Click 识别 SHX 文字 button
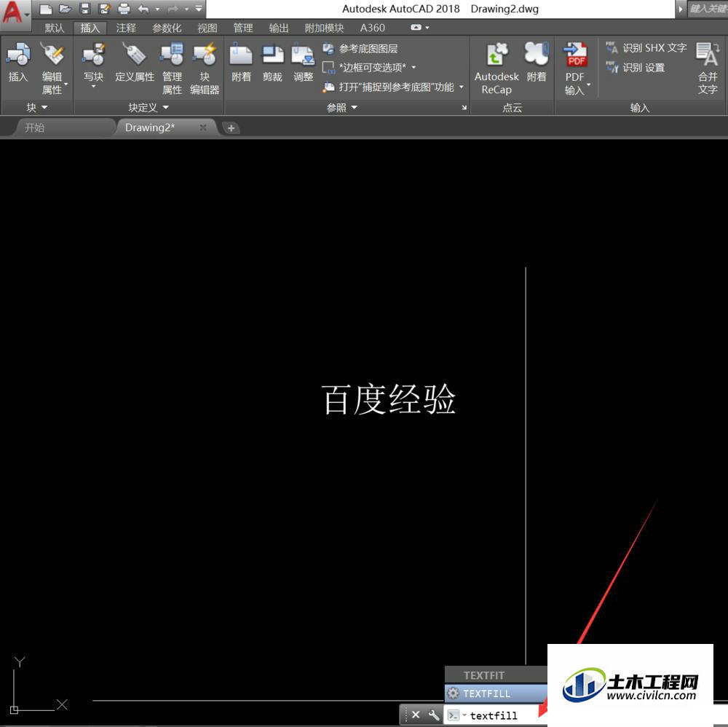The image size is (728, 727). 646,48
